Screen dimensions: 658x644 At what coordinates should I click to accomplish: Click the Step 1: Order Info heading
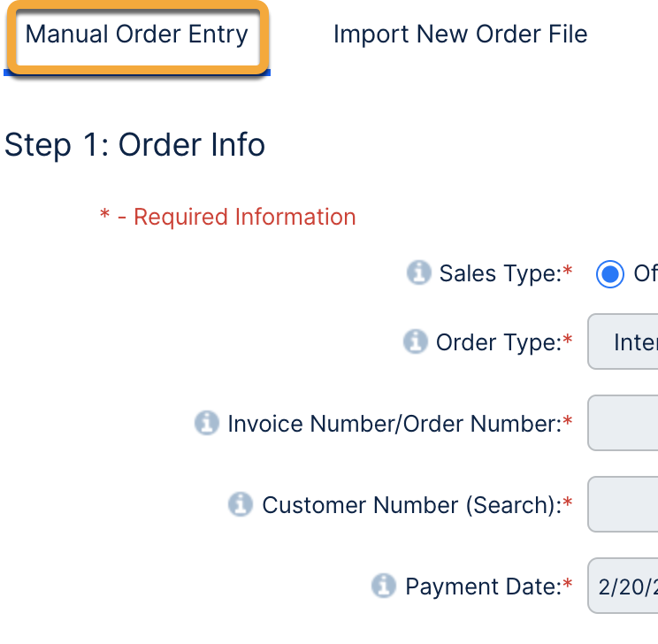pos(134,145)
